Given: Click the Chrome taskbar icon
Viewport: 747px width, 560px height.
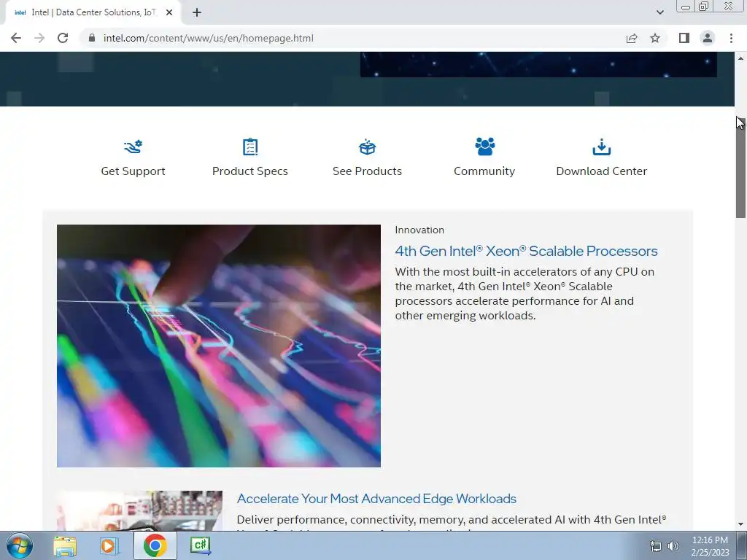Looking at the screenshot, I should pos(155,545).
